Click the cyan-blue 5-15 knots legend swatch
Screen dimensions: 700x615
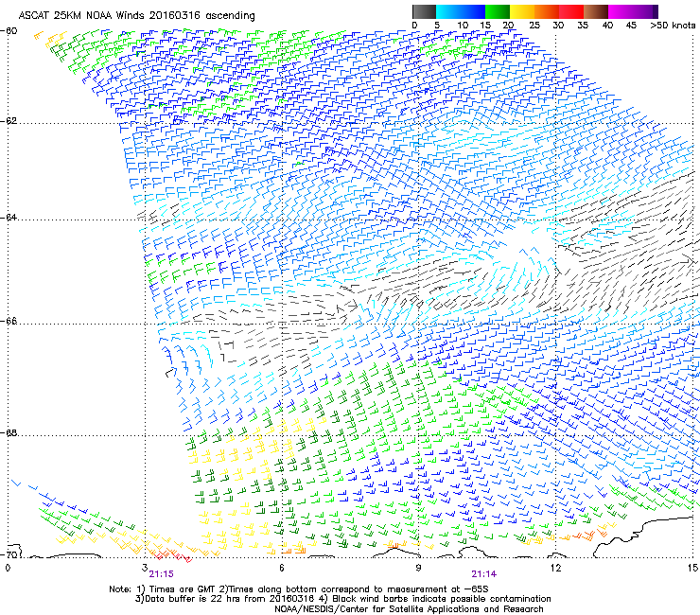coord(461,11)
